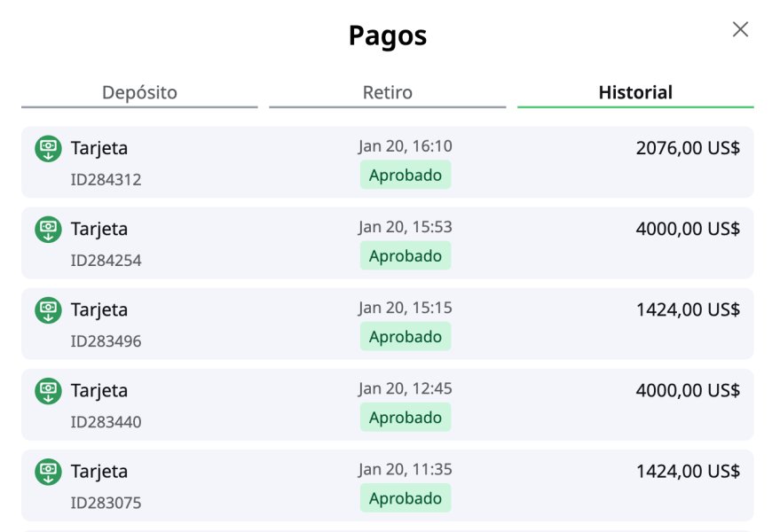772x532 pixels.
Task: Click deposit icon for transaction ID284312
Action: [x=48, y=148]
